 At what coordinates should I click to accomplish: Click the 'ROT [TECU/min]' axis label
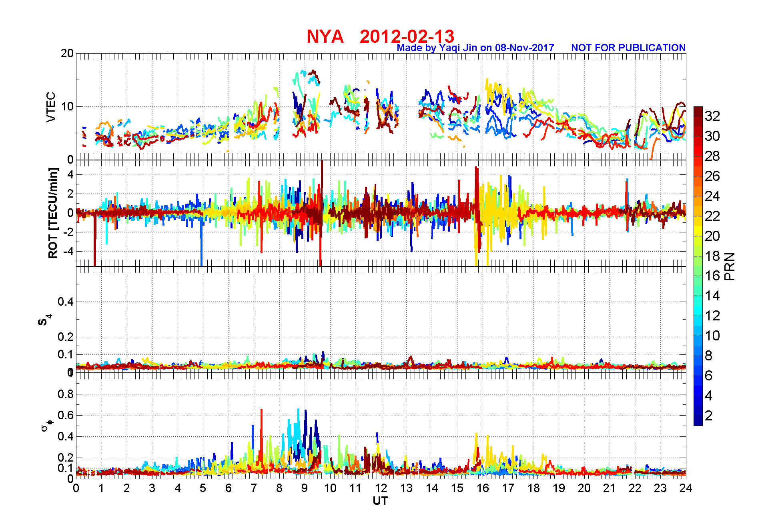click(53, 213)
